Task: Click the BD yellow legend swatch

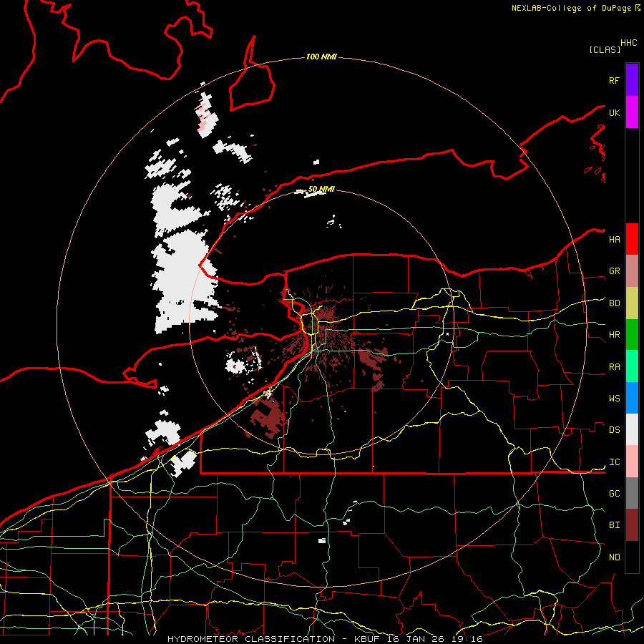Action: 632,303
